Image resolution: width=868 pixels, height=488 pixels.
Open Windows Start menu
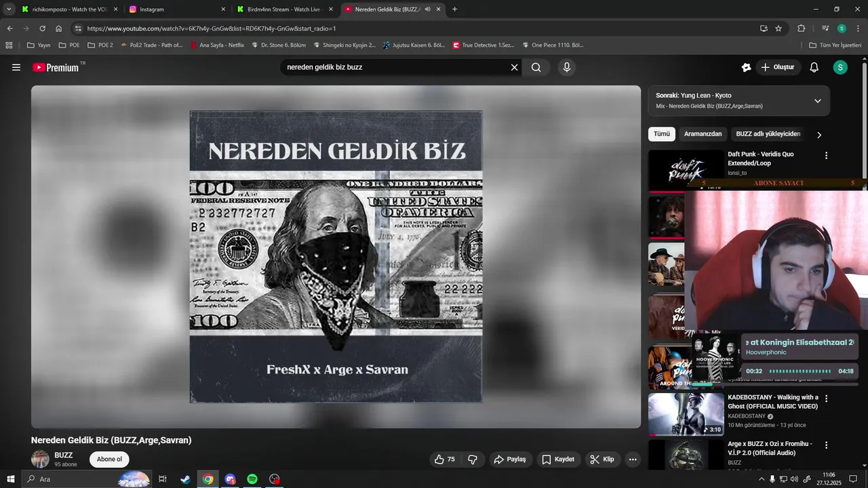point(11,479)
